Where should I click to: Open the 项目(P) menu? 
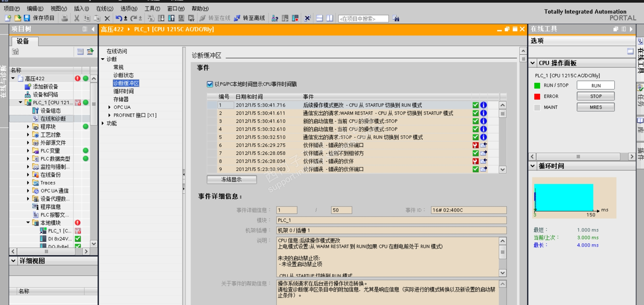click(x=11, y=9)
